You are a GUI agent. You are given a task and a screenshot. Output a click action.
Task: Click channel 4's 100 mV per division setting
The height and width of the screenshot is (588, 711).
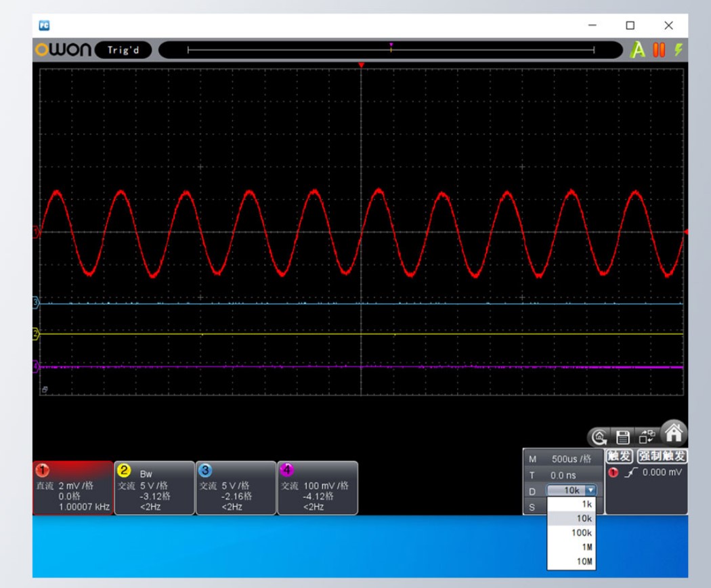pos(326,486)
